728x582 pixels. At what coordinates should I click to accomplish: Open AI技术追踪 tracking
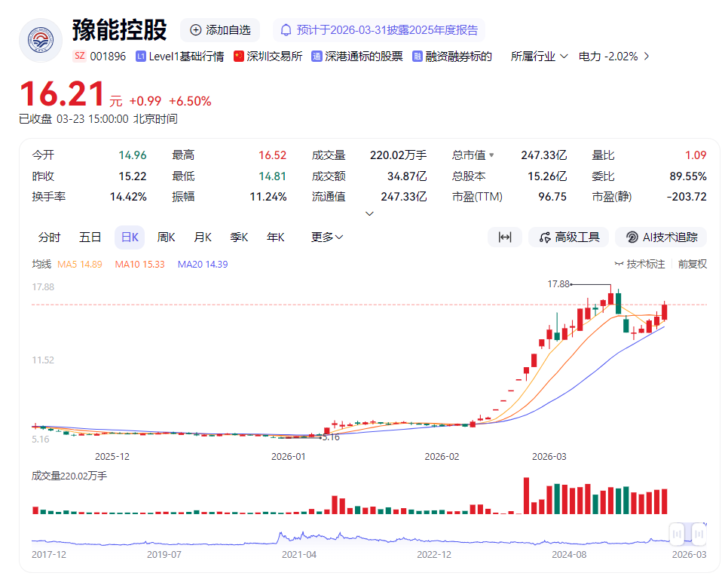661,237
